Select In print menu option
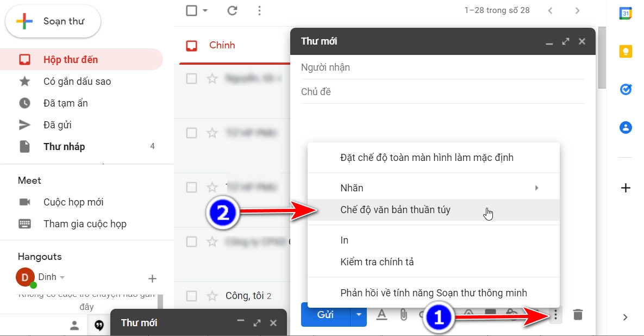Screen dimensions: 644x336 click(434, 240)
